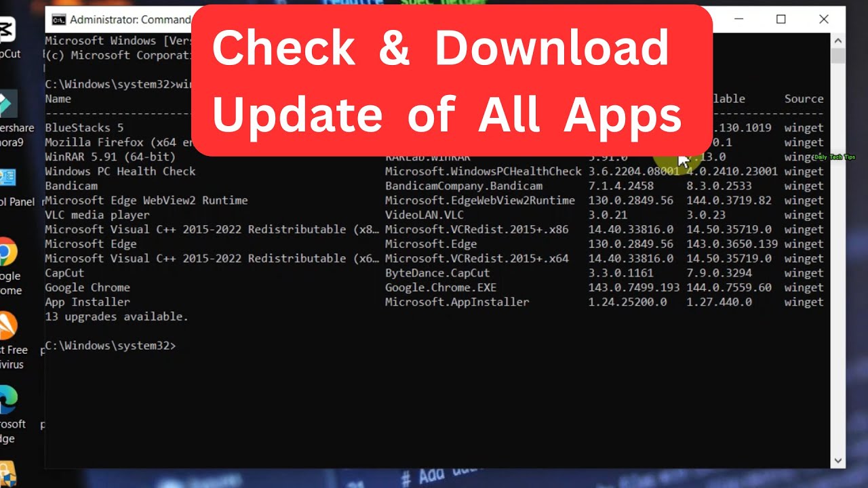
Task: Click Chrome's installed version 143.0.7499.193
Action: pyautogui.click(x=634, y=287)
